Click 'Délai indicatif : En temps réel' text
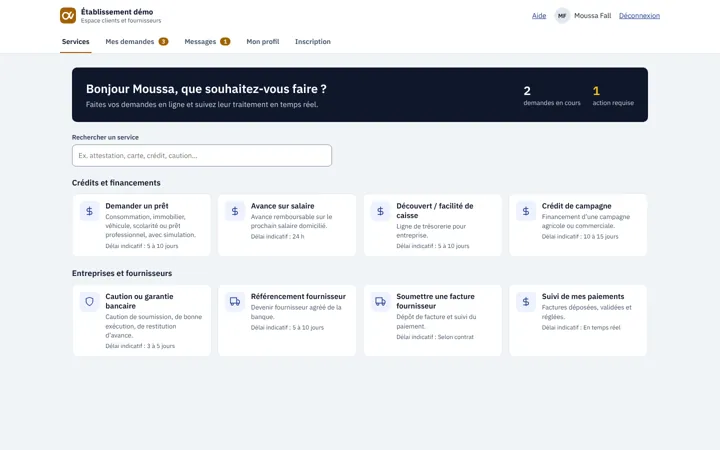The height and width of the screenshot is (450, 720). (581, 328)
